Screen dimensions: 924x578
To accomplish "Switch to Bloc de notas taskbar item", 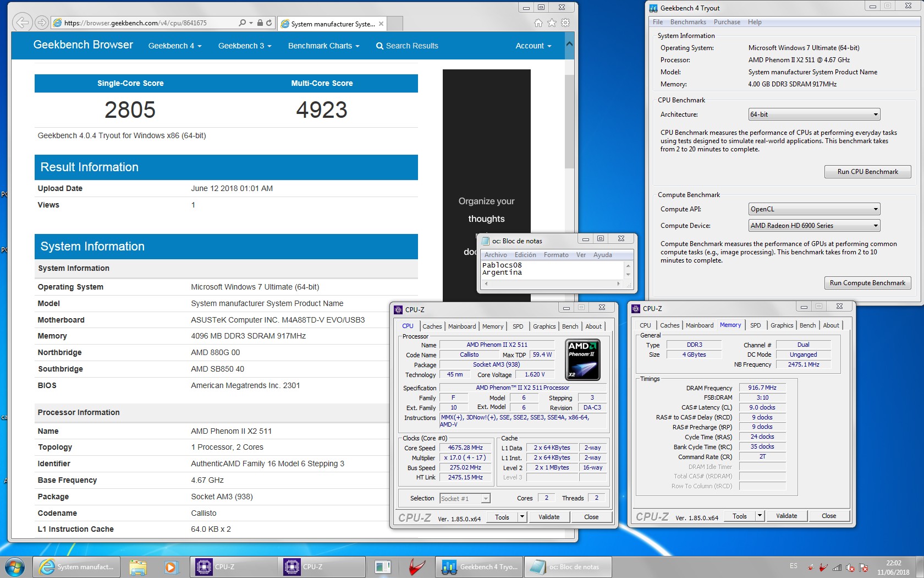I will pos(567,566).
